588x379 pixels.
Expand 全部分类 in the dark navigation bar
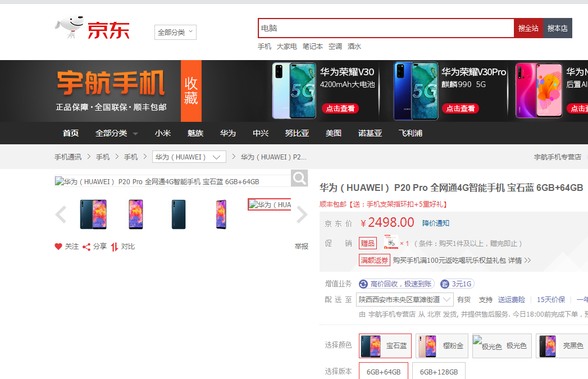coord(117,133)
